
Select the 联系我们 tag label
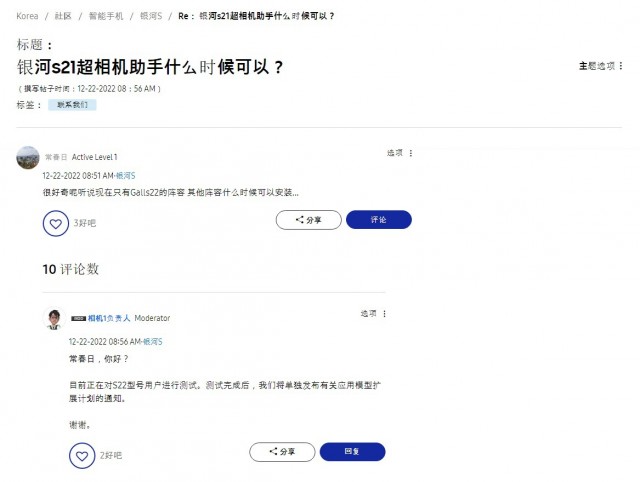pos(72,105)
